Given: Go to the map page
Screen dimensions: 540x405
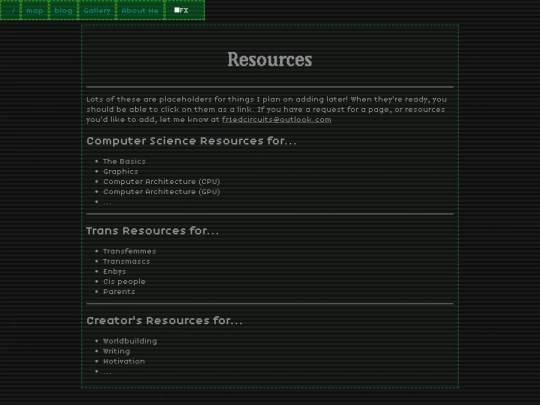Looking at the screenshot, I should 35,10.
